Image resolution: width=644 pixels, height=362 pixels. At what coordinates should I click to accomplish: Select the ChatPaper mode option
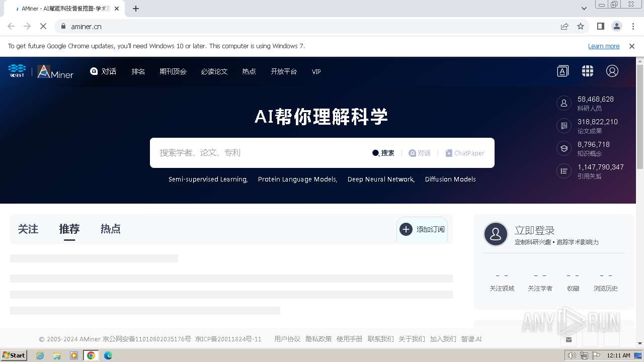(x=465, y=153)
